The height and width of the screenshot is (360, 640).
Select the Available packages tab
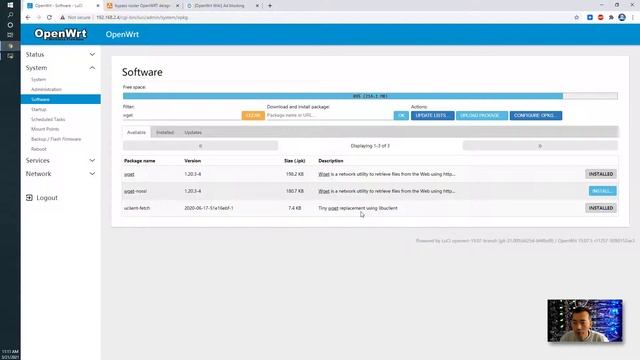tap(136, 132)
